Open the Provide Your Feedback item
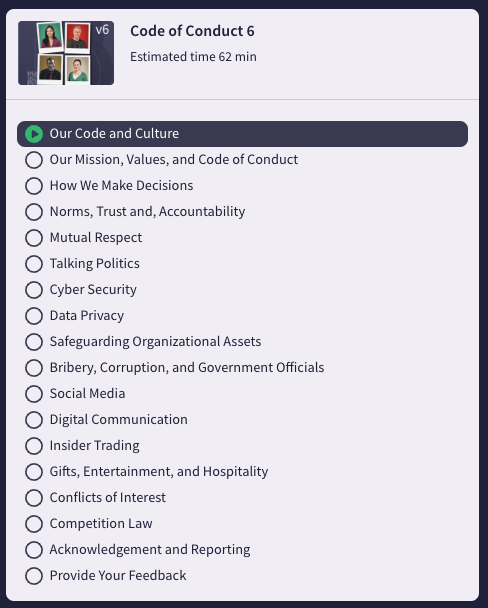 pos(242,575)
